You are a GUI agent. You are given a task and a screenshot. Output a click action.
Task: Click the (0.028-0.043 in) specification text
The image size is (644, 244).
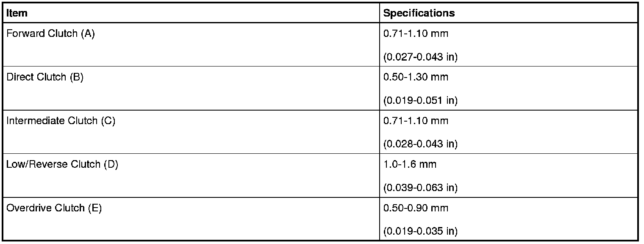pyautogui.click(x=420, y=144)
